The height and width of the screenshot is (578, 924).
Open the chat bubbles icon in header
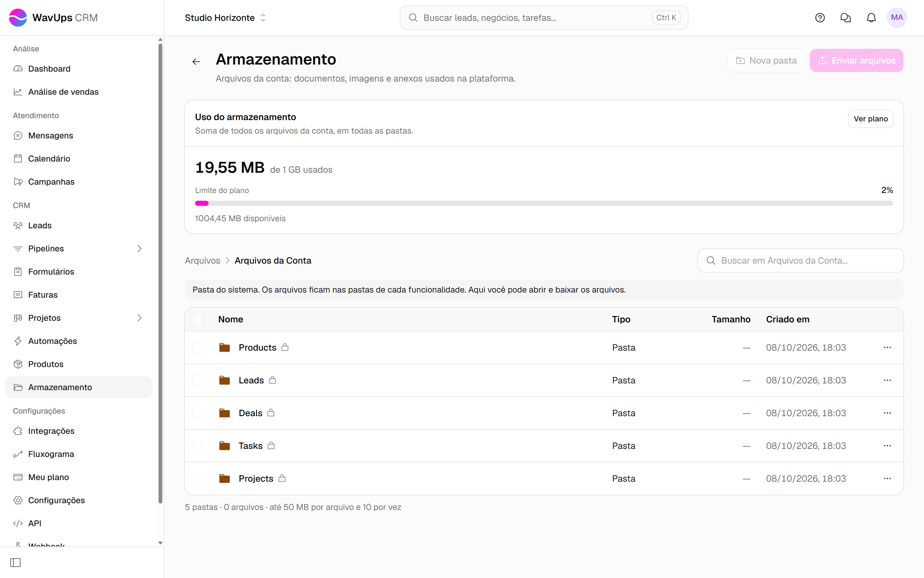[x=845, y=18]
